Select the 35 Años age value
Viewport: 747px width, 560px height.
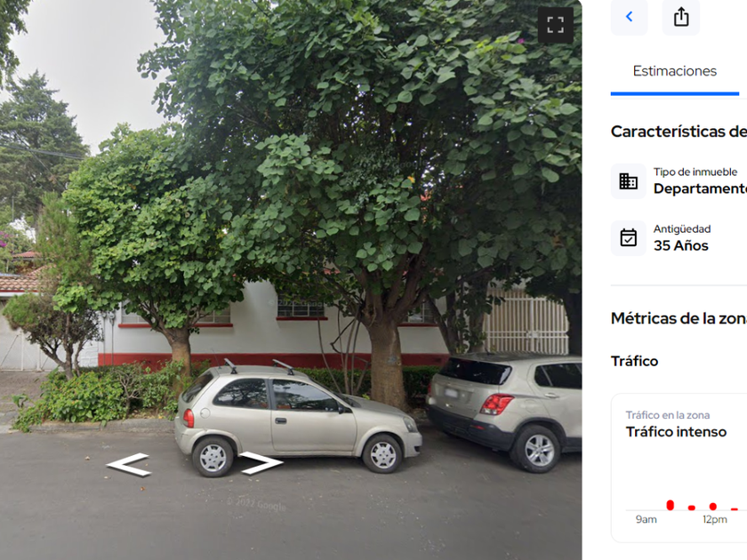pyautogui.click(x=681, y=245)
